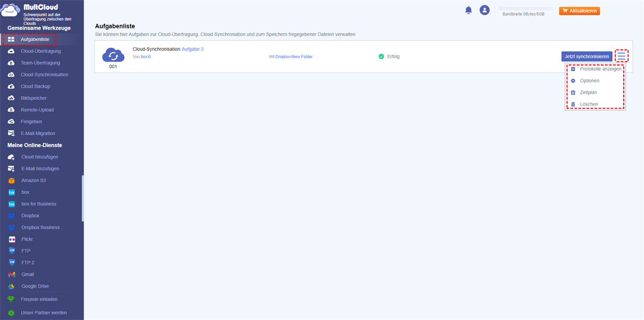Viewport: 644px width, 320px height.
Task: Click E-Mail hinzufügen label
Action: pyautogui.click(x=40, y=169)
